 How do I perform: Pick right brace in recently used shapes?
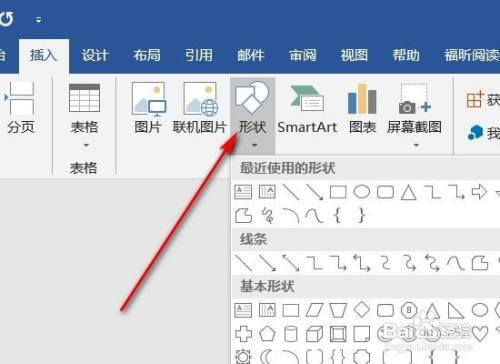click(361, 216)
